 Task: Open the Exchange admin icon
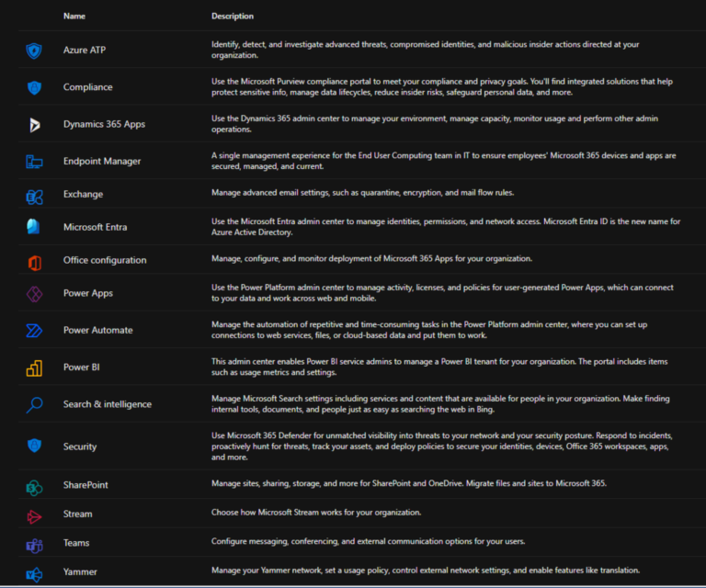pos(35,197)
